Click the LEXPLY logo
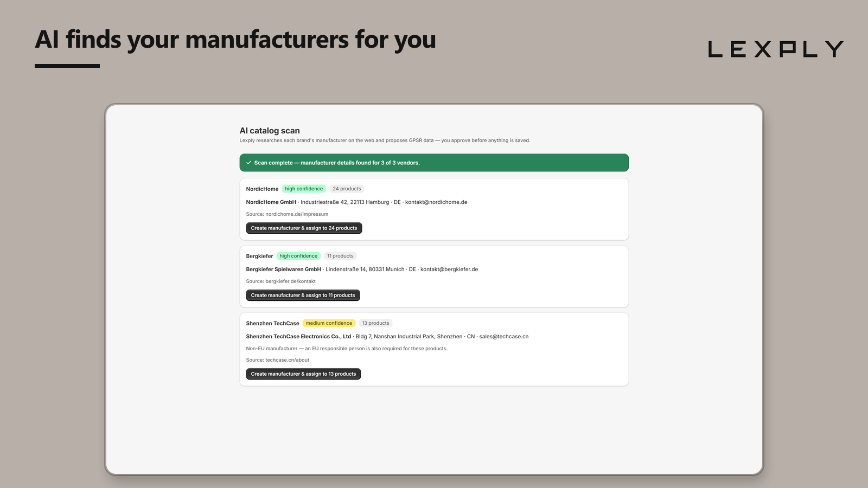This screenshot has height=488, width=868. pyautogui.click(x=776, y=49)
